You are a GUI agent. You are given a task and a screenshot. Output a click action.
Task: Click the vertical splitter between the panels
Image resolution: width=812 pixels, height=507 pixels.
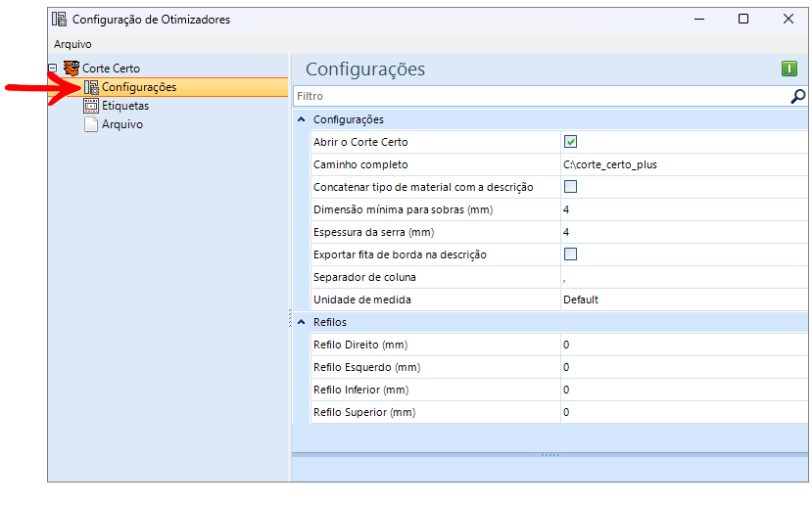coord(290,318)
